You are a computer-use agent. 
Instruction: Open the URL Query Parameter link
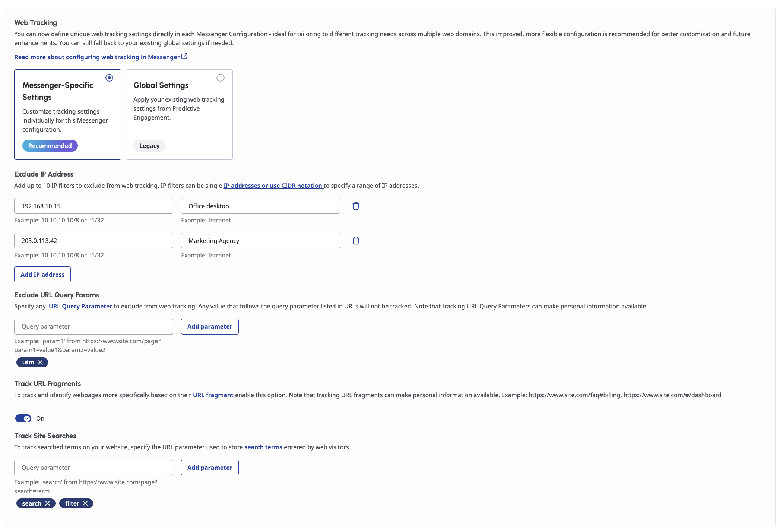pyautogui.click(x=80, y=306)
